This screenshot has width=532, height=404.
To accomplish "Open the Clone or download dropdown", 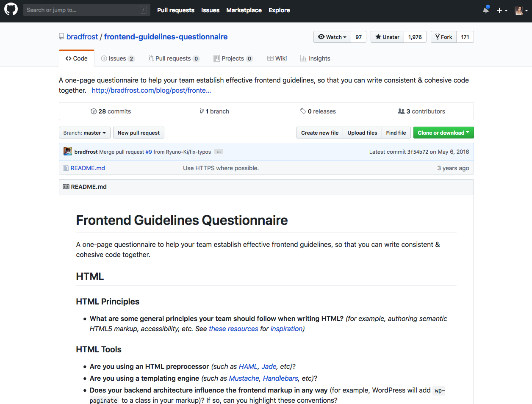I will 443,133.
